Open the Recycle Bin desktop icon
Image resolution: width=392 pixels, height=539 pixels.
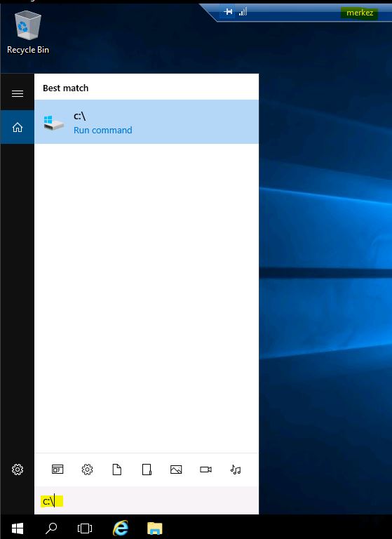pyautogui.click(x=28, y=32)
